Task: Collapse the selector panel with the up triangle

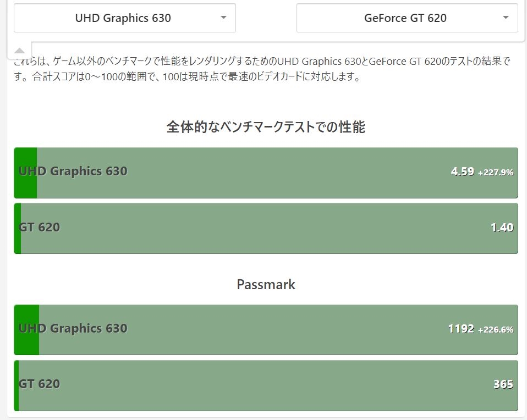Action: coord(19,51)
